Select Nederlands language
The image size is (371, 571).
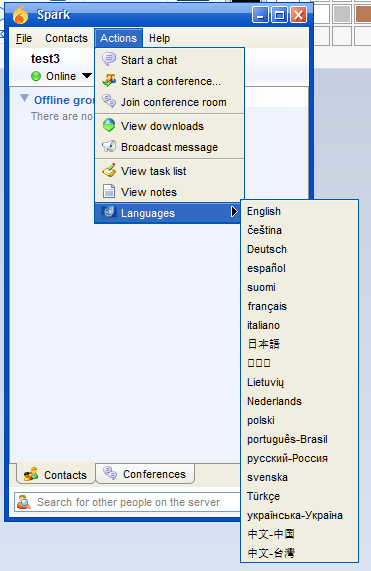(299, 401)
